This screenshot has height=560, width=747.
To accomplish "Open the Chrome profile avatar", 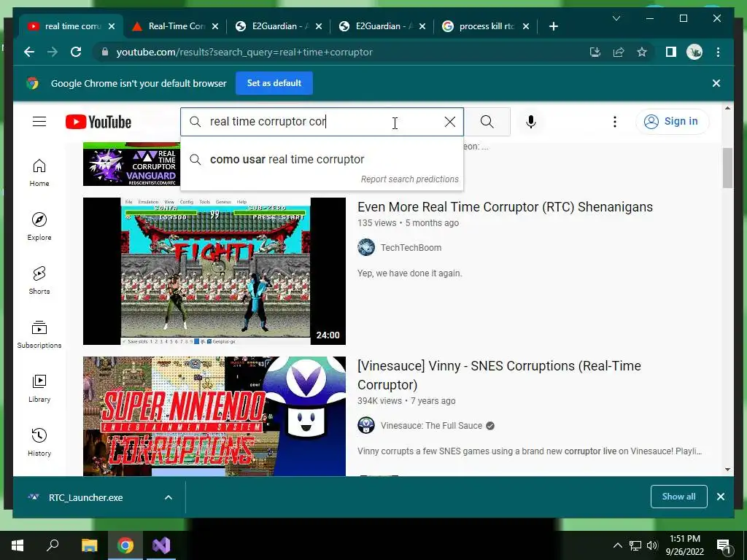I will pyautogui.click(x=694, y=52).
